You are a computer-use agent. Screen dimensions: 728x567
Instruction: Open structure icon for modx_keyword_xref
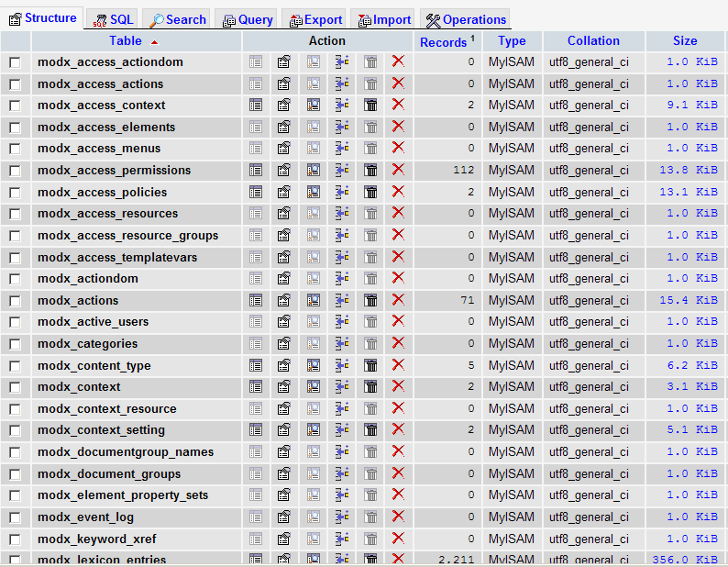284,539
